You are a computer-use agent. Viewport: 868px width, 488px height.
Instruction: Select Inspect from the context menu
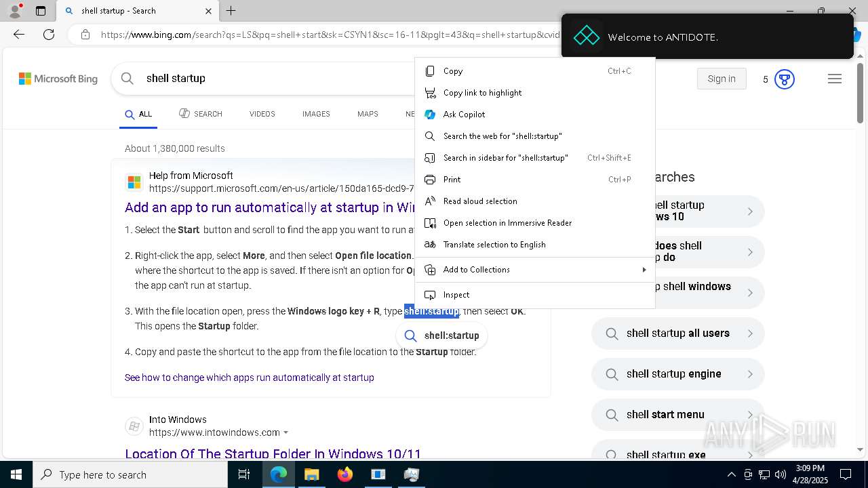(x=534, y=295)
